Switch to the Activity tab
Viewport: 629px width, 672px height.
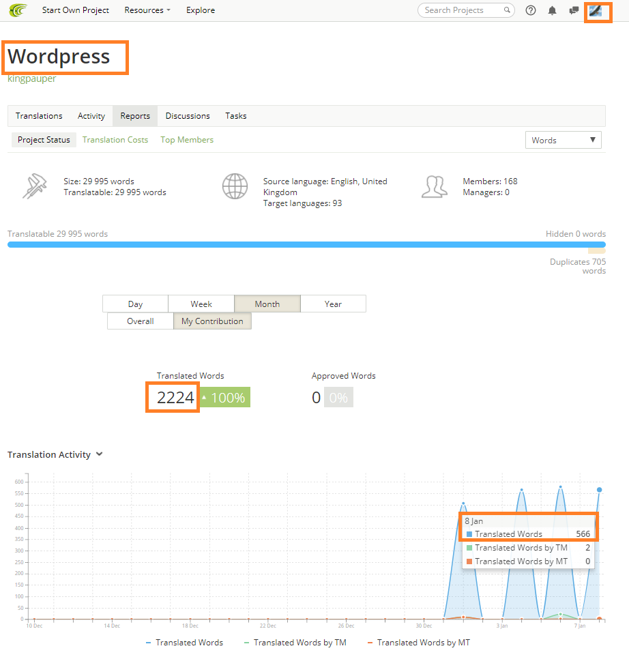(91, 116)
